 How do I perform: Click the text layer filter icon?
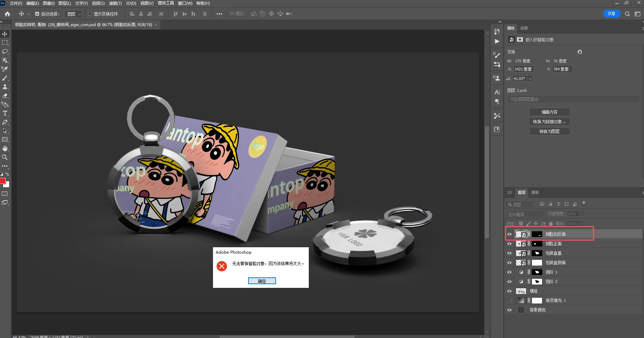(x=558, y=204)
